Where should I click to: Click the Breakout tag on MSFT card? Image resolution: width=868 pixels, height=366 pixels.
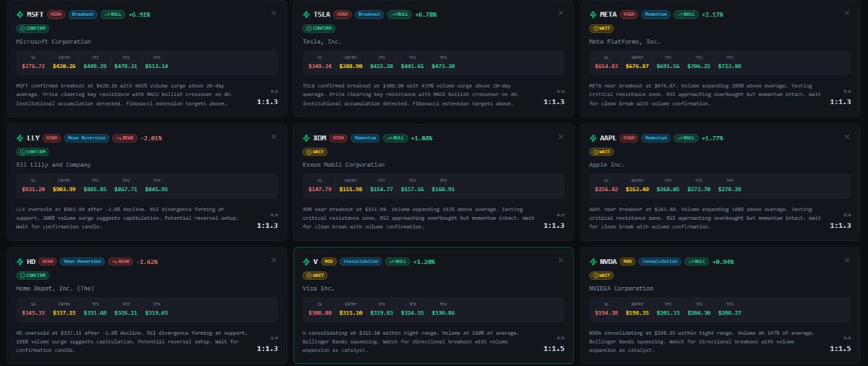83,14
